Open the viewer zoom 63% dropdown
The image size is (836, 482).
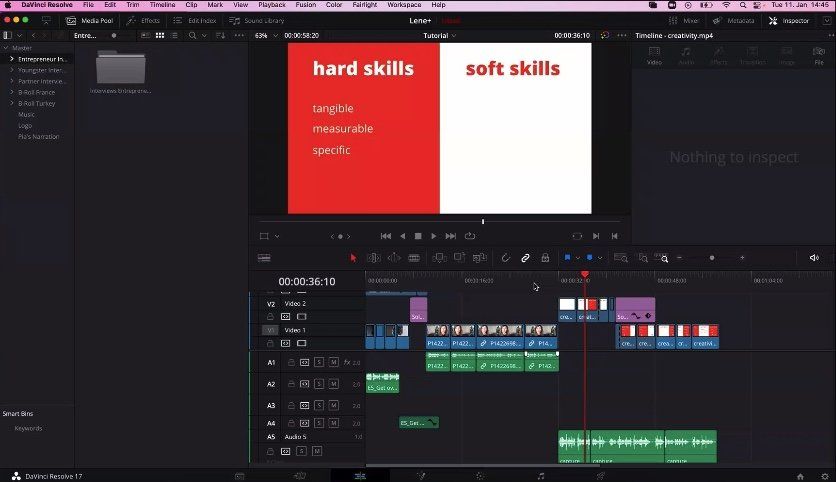coord(265,35)
